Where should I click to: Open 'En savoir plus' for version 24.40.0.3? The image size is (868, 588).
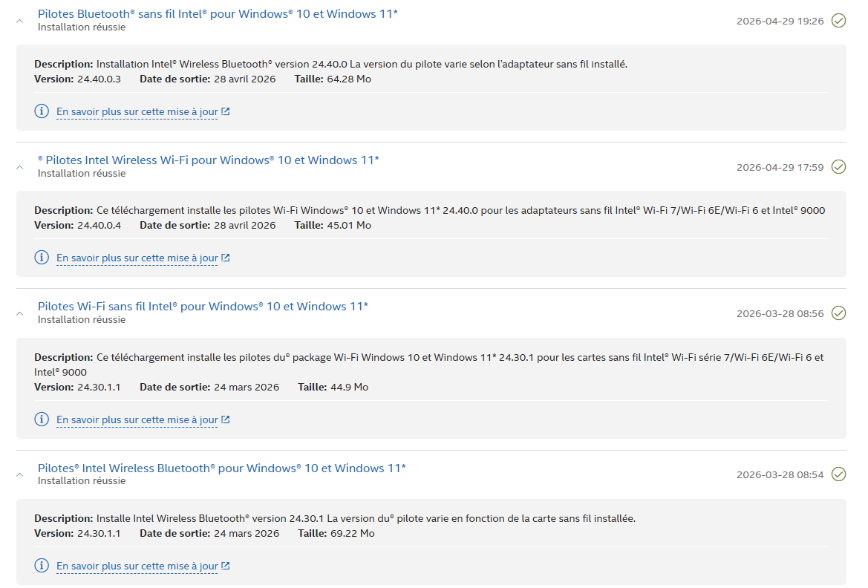point(137,112)
